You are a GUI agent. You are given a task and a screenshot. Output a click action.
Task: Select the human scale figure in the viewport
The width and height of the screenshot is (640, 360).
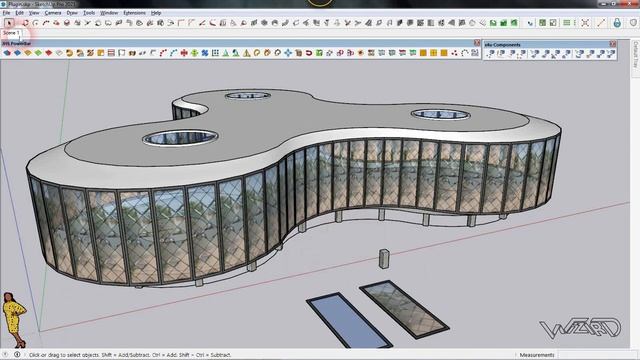(15, 320)
